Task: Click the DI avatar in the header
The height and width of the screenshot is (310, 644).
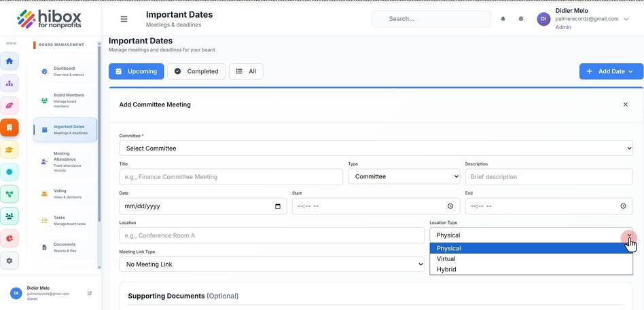Action: coord(543,19)
